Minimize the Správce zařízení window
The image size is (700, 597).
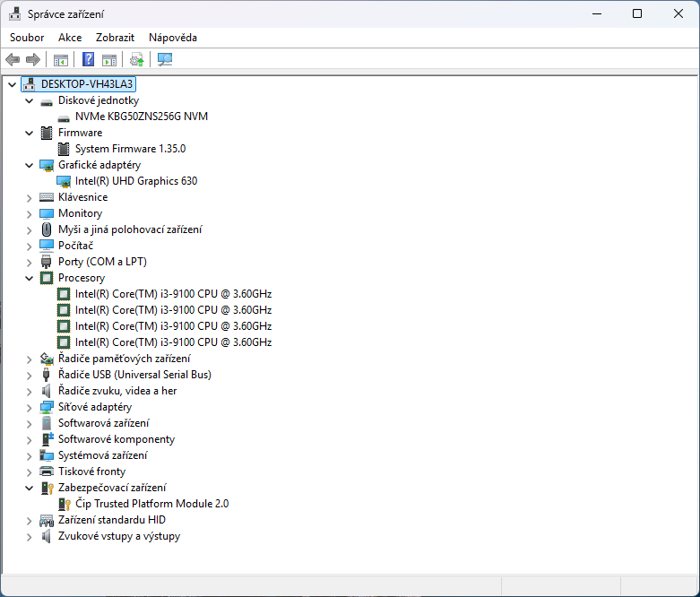(597, 13)
